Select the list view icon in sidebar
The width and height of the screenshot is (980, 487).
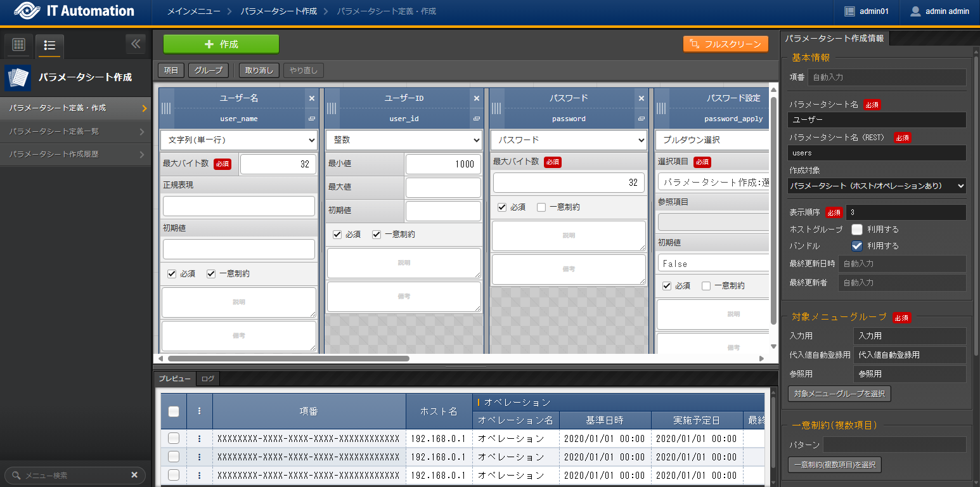(49, 45)
